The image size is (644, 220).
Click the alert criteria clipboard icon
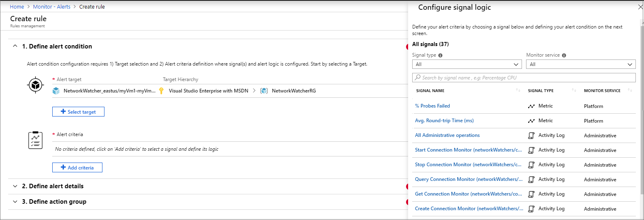pyautogui.click(x=36, y=140)
